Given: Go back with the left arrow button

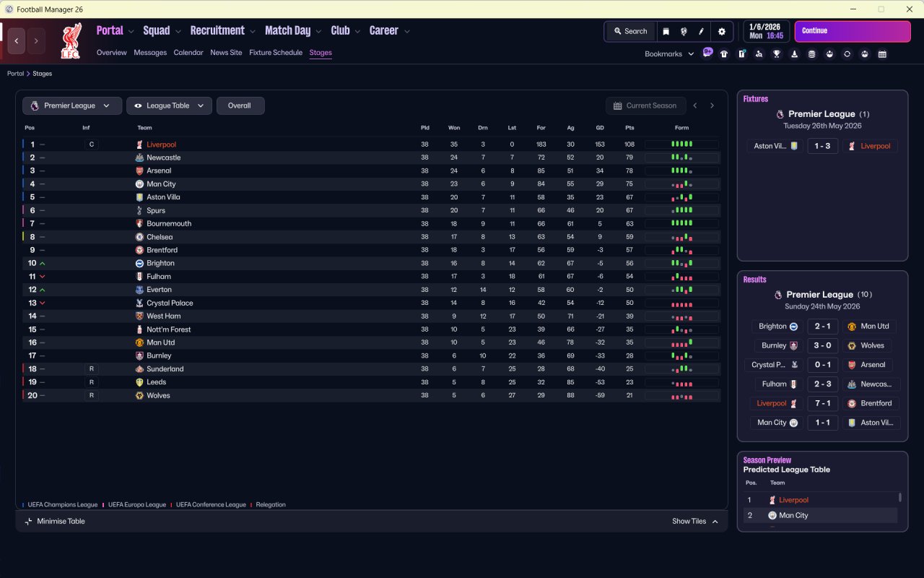Looking at the screenshot, I should coord(17,41).
